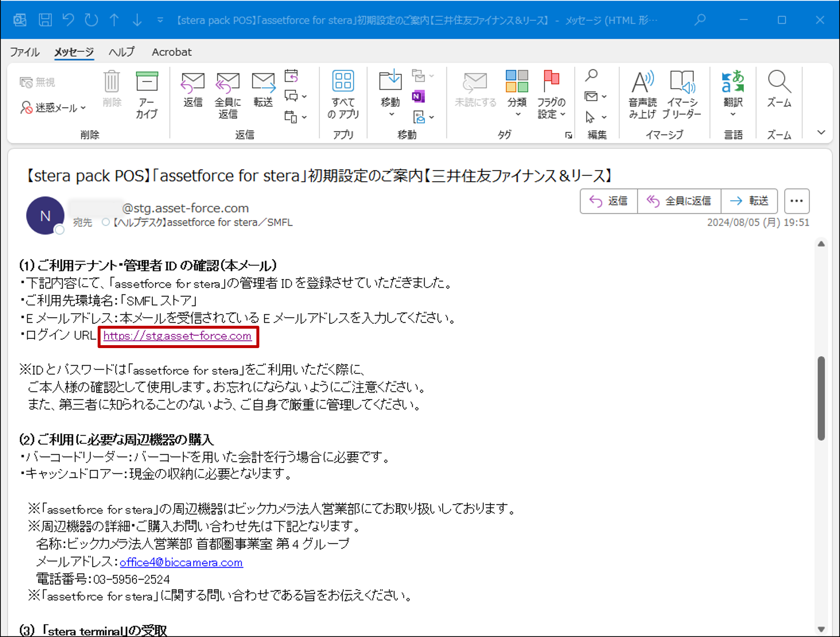Open the イマーシブリーダー (Immersive Reader)
Image resolution: width=840 pixels, height=637 pixels.
pos(683,93)
